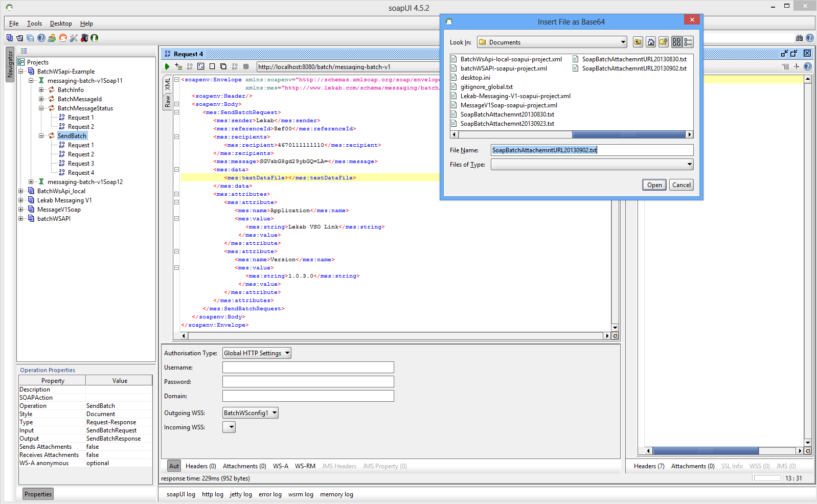Open the forum icon with two people

pyautogui.click(x=52, y=38)
